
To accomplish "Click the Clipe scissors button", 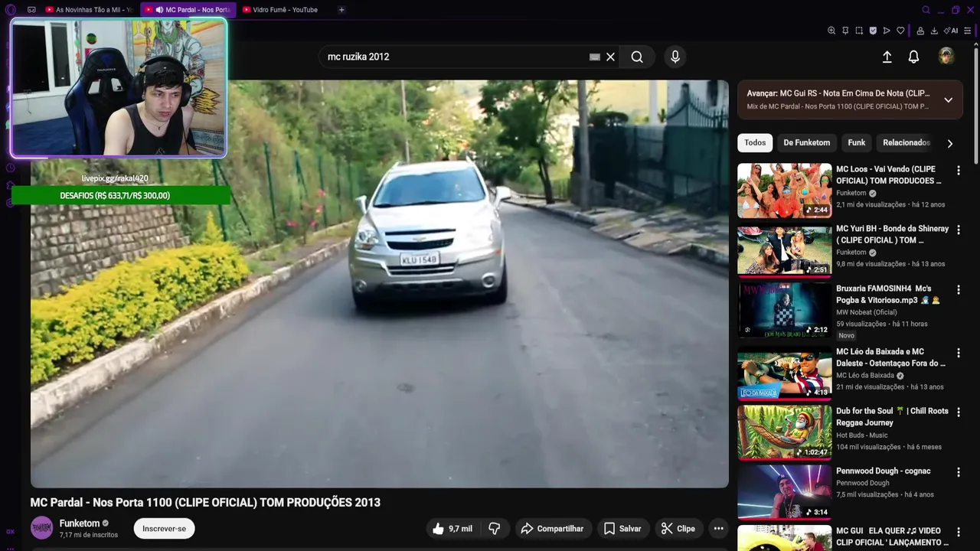I will coord(678,528).
